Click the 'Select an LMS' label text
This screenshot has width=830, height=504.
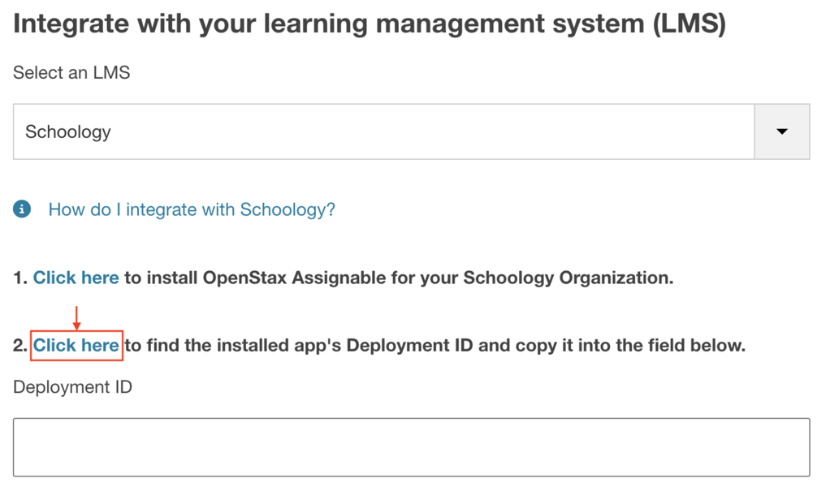(x=71, y=72)
